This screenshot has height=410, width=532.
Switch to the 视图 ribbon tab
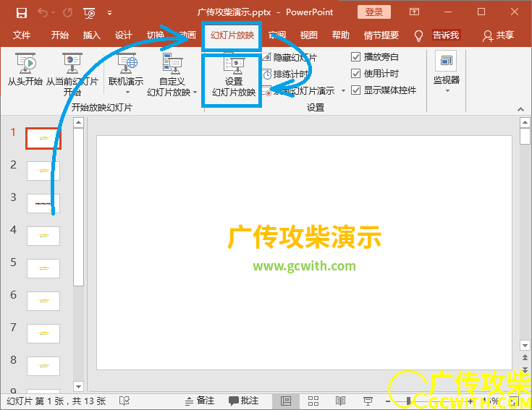click(309, 35)
